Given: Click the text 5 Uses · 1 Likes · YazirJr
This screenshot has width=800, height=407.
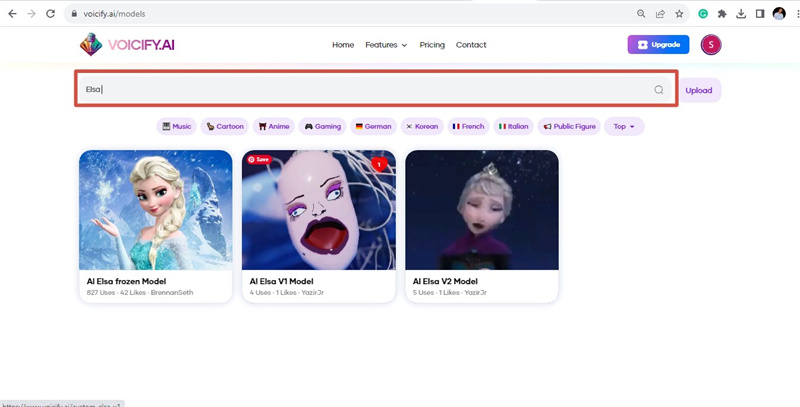Looking at the screenshot, I should (x=449, y=293).
